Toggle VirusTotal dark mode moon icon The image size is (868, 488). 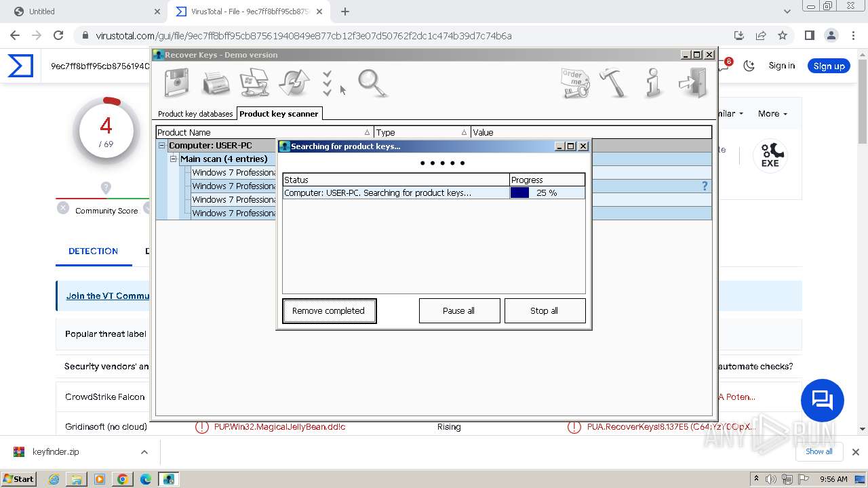[749, 66]
